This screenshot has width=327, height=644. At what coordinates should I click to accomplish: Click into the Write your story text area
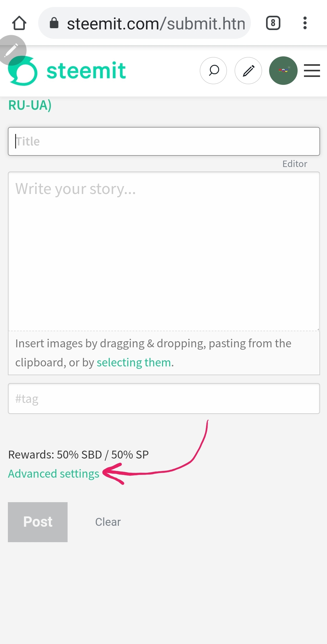[x=164, y=251]
